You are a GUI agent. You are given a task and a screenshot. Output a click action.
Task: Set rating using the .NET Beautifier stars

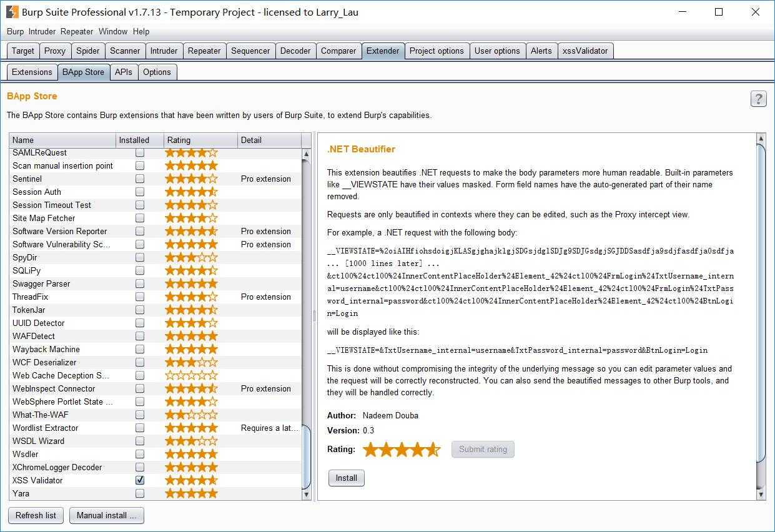tap(402, 449)
